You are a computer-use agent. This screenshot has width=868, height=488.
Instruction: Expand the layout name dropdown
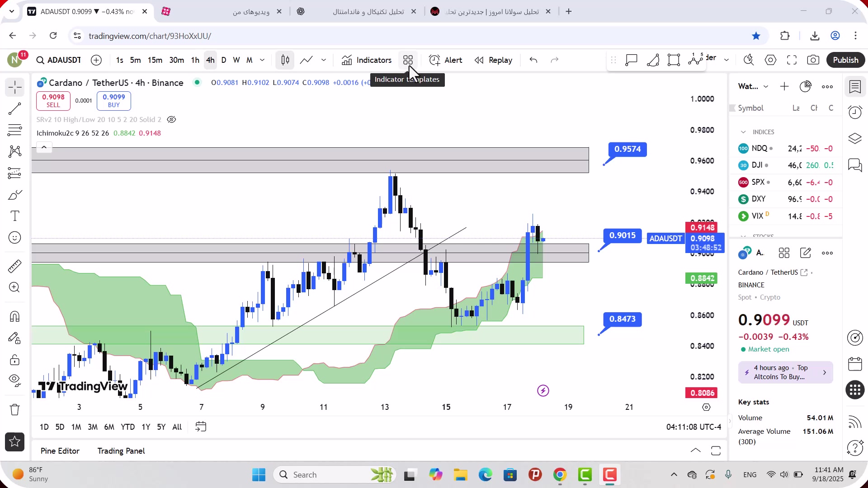click(726, 60)
